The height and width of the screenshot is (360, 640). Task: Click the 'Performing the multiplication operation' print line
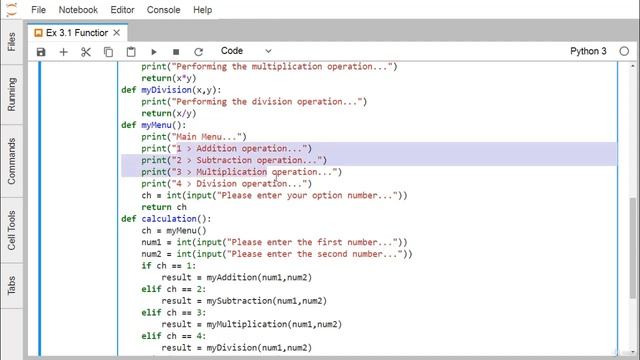pos(269,67)
